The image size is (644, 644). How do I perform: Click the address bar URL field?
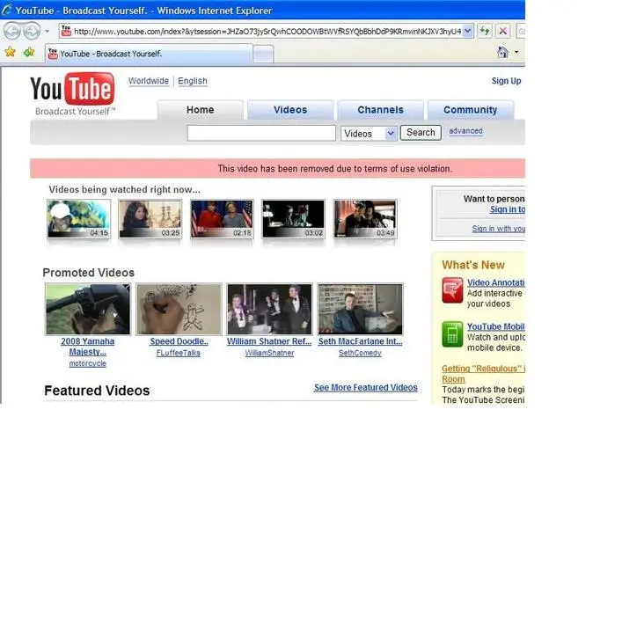click(x=267, y=31)
